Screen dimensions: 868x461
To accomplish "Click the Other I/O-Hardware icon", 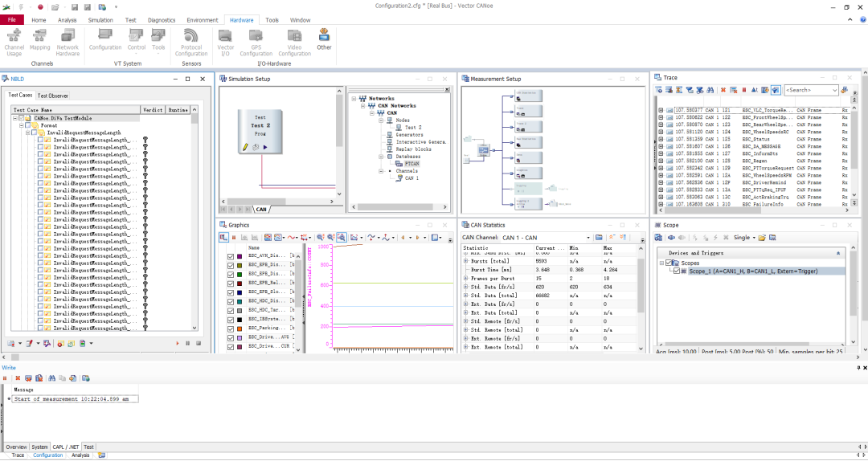I will pos(324,40).
